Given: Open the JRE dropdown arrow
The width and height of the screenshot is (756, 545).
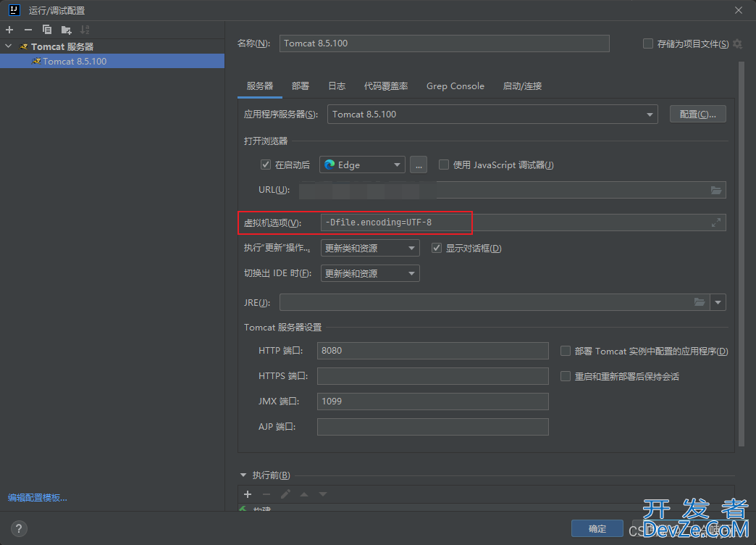Looking at the screenshot, I should tap(718, 302).
